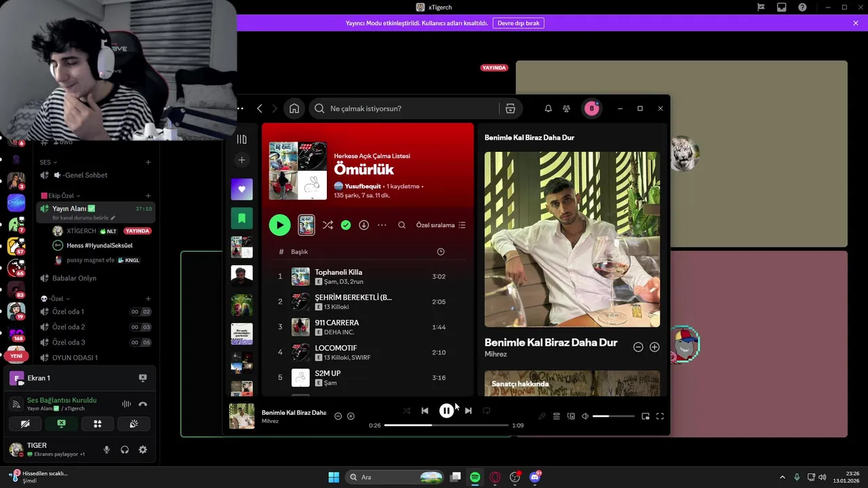
Task: Add current song to playlist in side panel
Action: 654,347
